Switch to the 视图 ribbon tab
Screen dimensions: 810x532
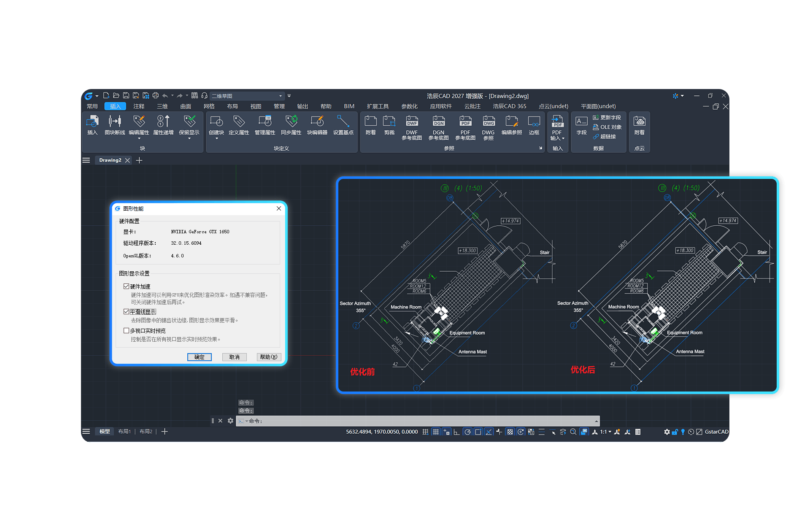point(256,106)
